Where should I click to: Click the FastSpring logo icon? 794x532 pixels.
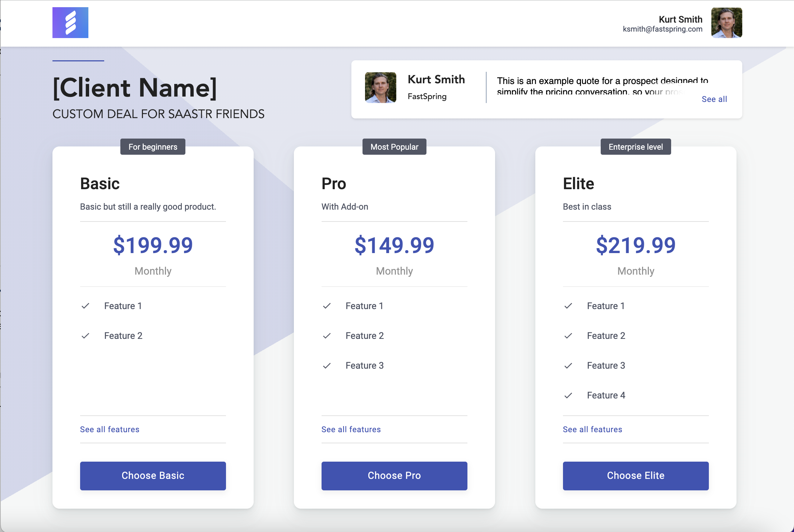(x=70, y=22)
